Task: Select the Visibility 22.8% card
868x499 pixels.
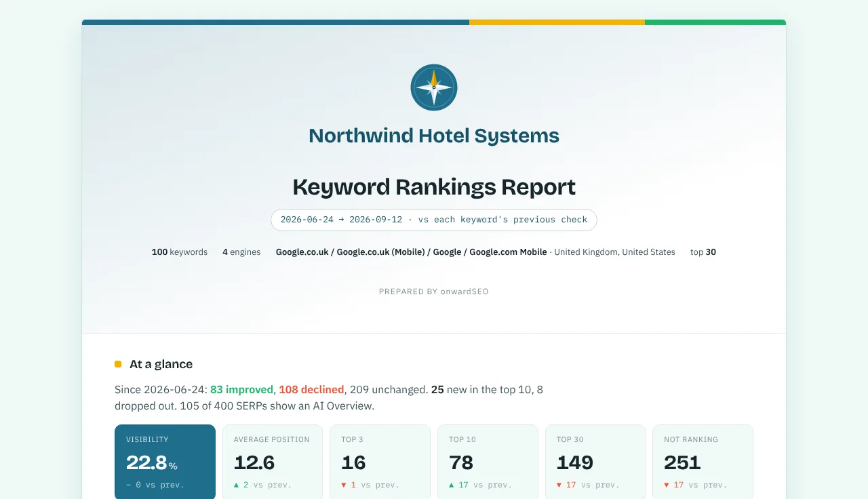Action: [x=165, y=463]
